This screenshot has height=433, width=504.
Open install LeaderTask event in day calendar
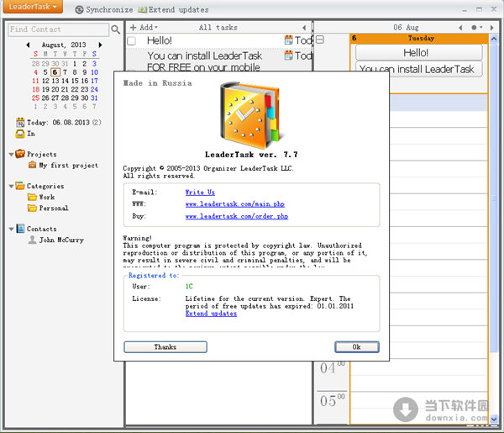(x=419, y=69)
